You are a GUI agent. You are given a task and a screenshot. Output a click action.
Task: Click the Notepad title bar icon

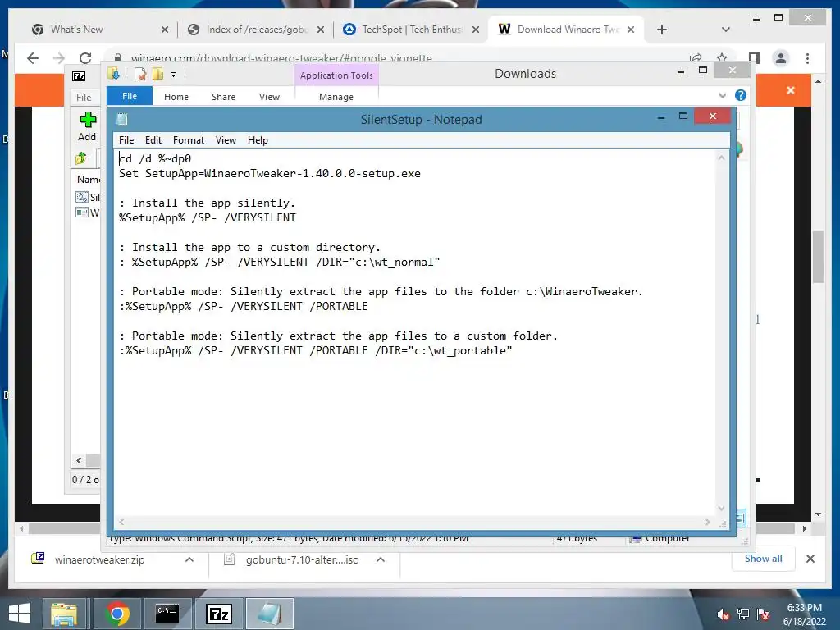122,119
